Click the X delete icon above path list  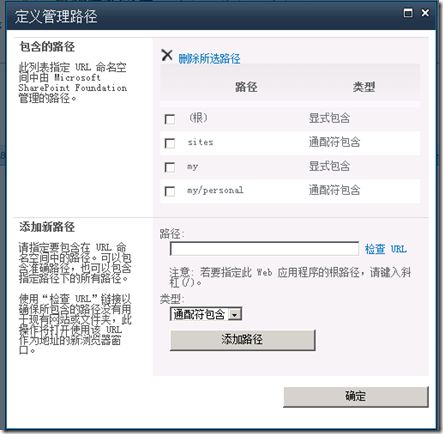tap(167, 55)
